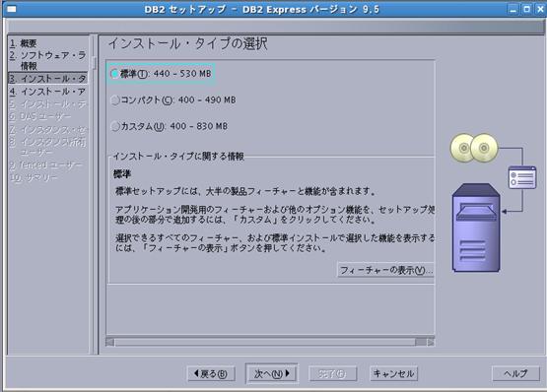Click the purple server tower graphic
The image size is (547, 392).
[x=476, y=228]
